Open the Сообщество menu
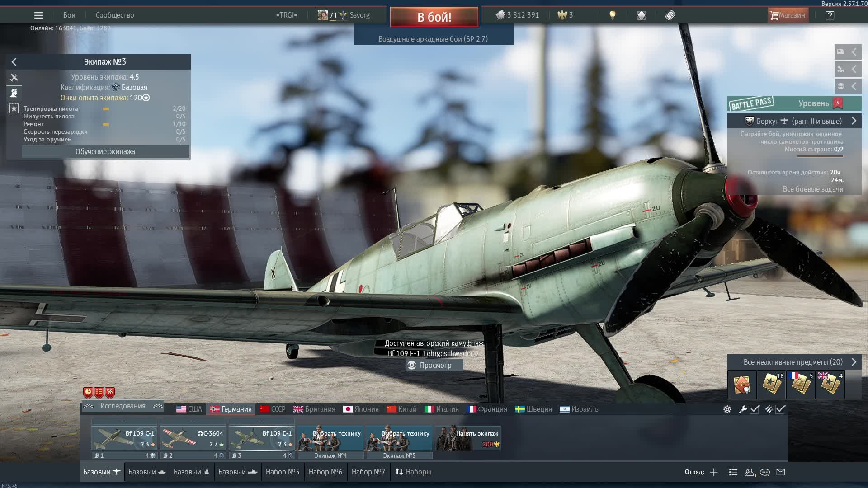This screenshot has width=868, height=488. coord(115,15)
